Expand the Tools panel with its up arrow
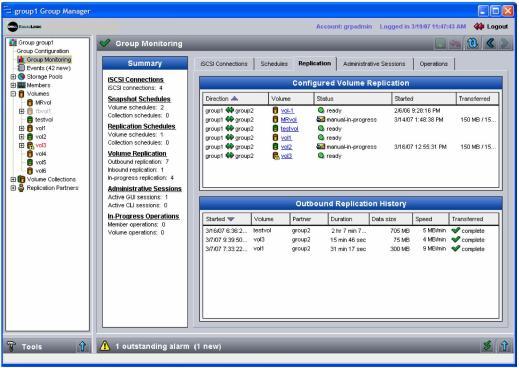Viewport: 519px width, 368px height. coord(82,346)
